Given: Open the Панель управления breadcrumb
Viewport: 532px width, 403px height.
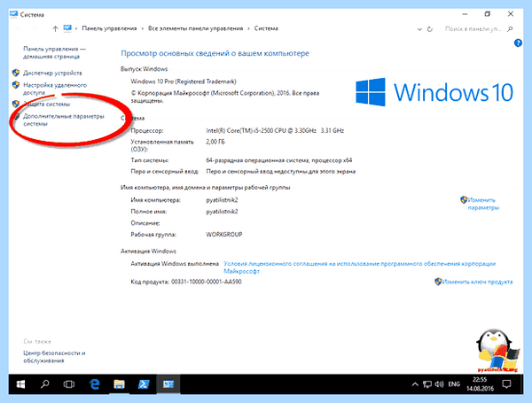Looking at the screenshot, I should 109,28.
